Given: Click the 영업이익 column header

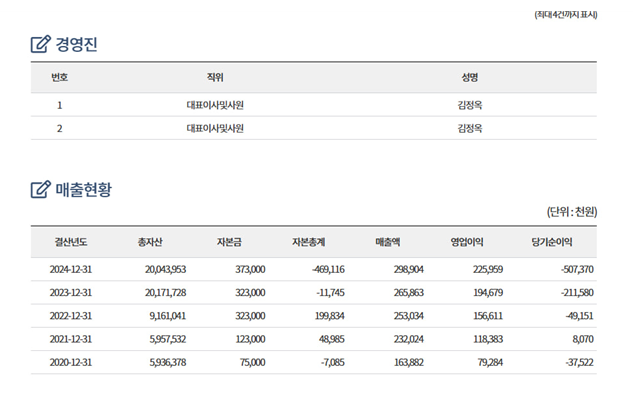Looking at the screenshot, I should (467, 242).
